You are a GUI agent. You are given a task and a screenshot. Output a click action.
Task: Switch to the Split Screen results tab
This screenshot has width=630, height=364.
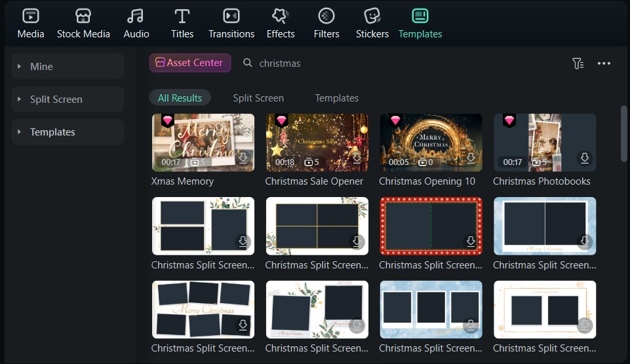click(x=258, y=98)
